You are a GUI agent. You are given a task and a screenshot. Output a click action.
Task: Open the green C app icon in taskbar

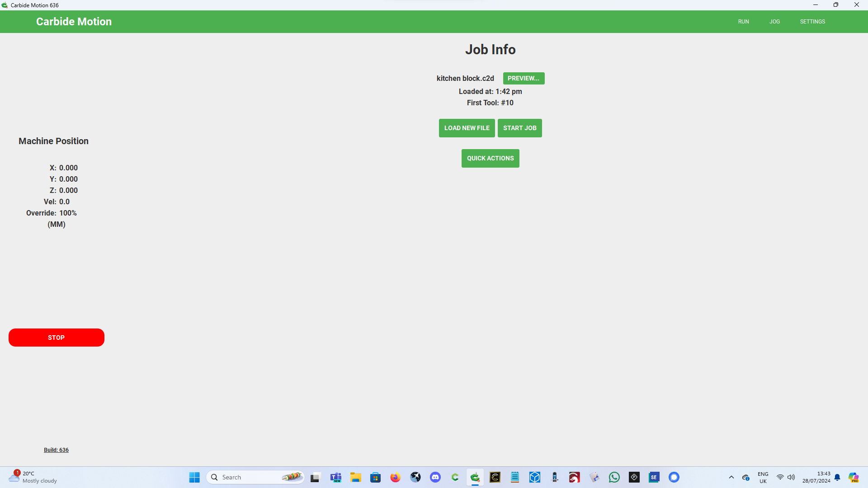[x=455, y=477]
